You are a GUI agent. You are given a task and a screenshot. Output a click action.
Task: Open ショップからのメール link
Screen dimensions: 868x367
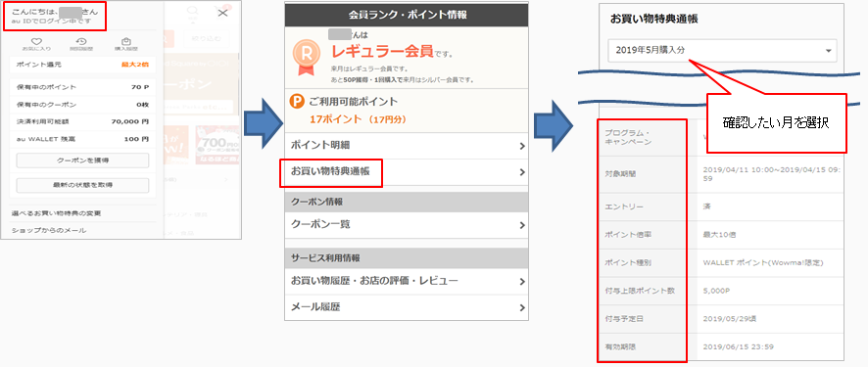49,230
